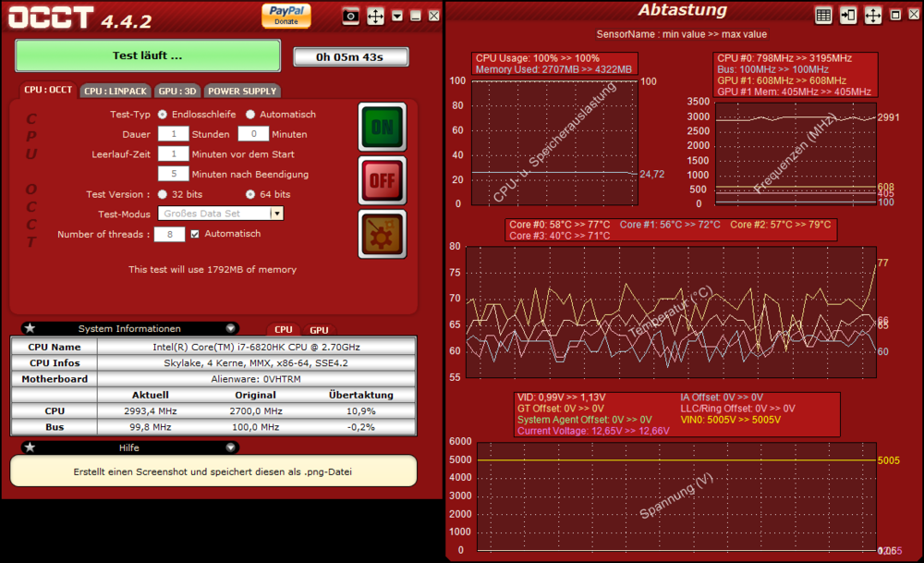The height and width of the screenshot is (563, 924).
Task: Open test settings via the gear icon
Action: tap(382, 234)
